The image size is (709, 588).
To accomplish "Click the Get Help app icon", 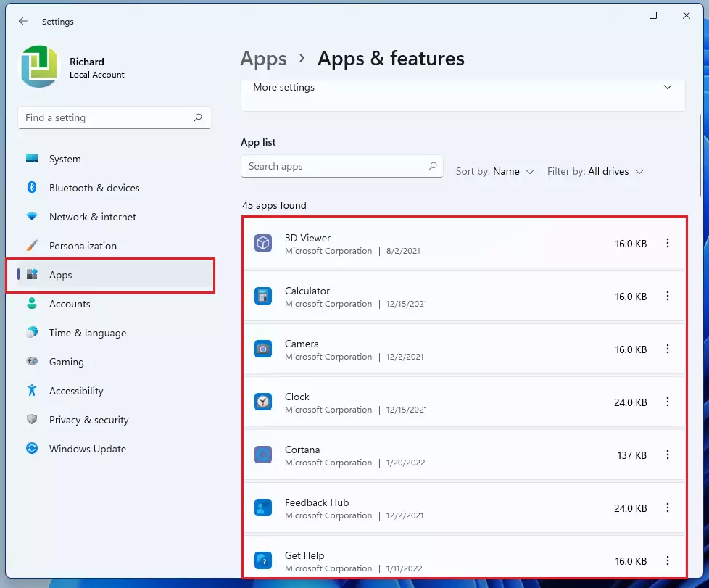I will [x=262, y=561].
